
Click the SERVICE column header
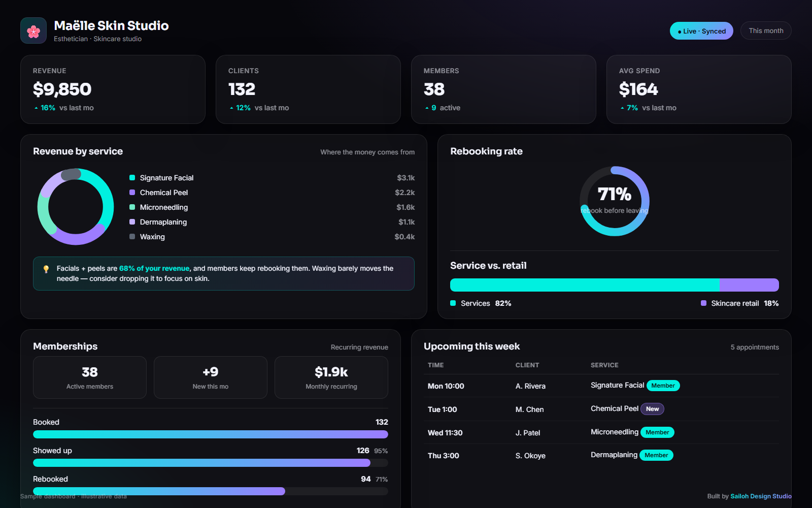point(604,365)
